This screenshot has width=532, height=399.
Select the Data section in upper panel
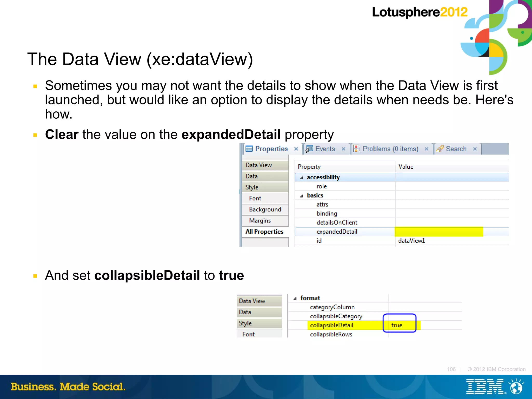pyautogui.click(x=265, y=176)
